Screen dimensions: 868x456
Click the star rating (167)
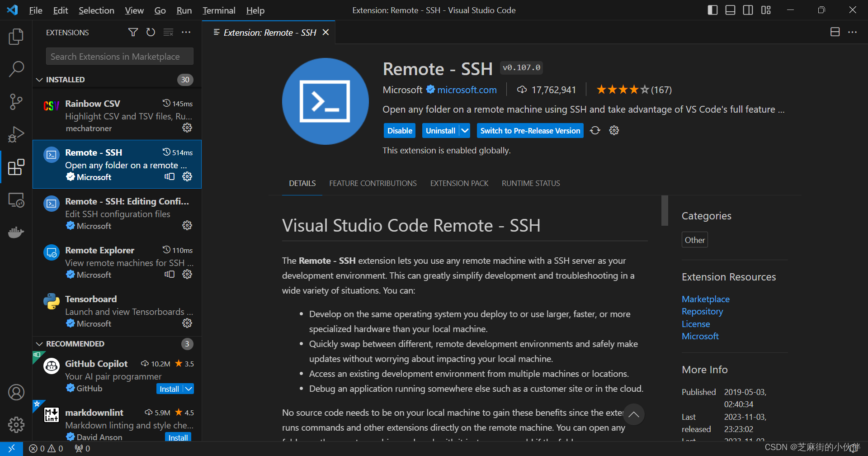[634, 90]
